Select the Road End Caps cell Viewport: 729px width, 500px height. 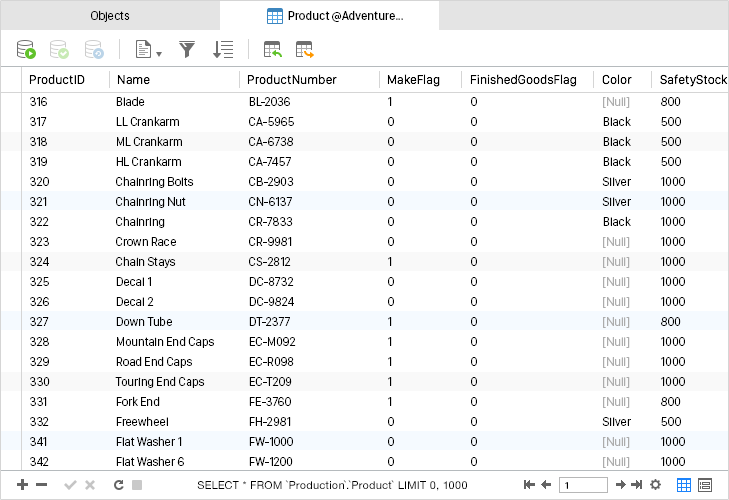pos(154,362)
